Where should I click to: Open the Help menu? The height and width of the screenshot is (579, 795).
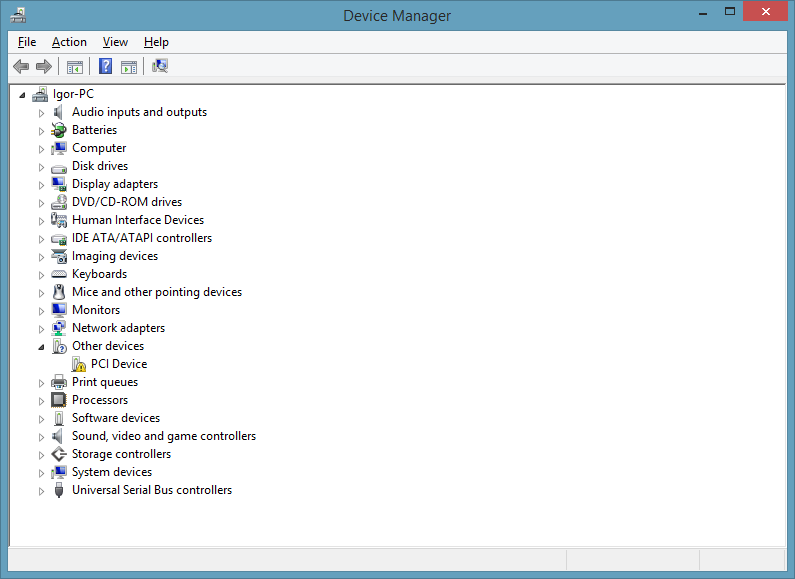156,42
